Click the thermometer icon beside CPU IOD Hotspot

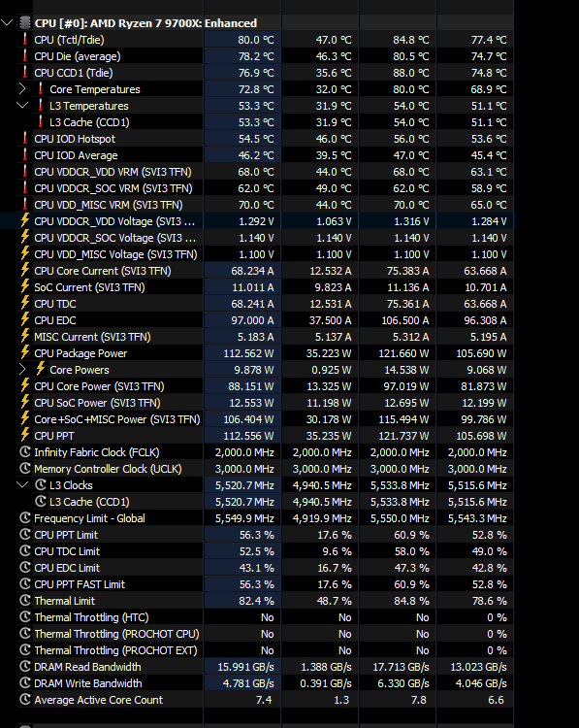point(25,139)
